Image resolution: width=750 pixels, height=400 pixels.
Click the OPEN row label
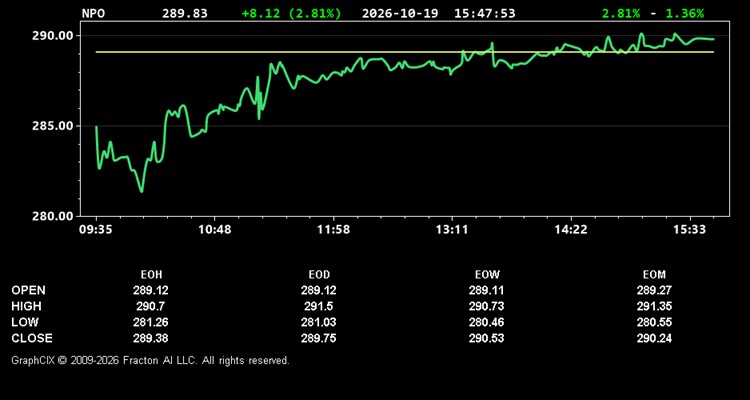[x=29, y=290]
